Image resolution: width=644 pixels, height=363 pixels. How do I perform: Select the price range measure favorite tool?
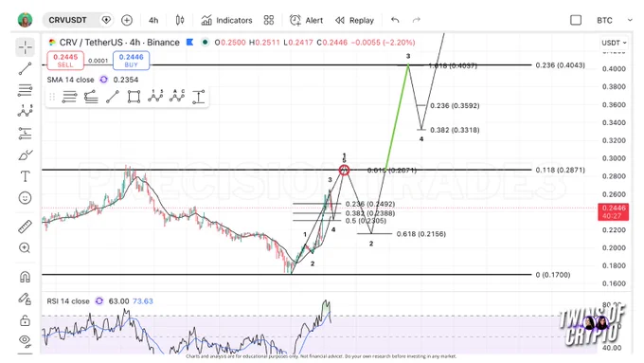tap(198, 97)
